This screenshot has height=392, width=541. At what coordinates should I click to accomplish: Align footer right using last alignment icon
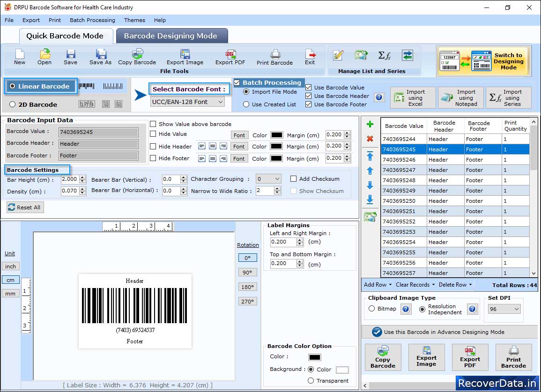(x=223, y=159)
